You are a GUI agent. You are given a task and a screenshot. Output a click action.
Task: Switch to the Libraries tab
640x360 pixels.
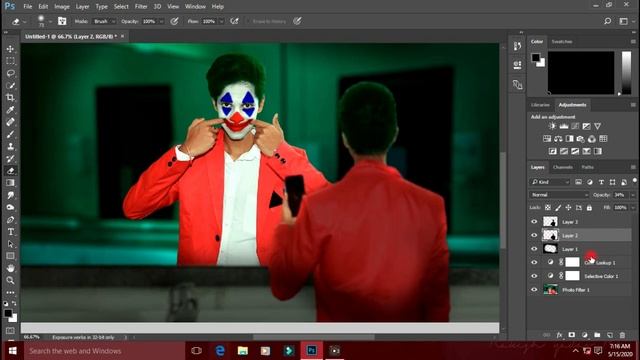(x=540, y=105)
